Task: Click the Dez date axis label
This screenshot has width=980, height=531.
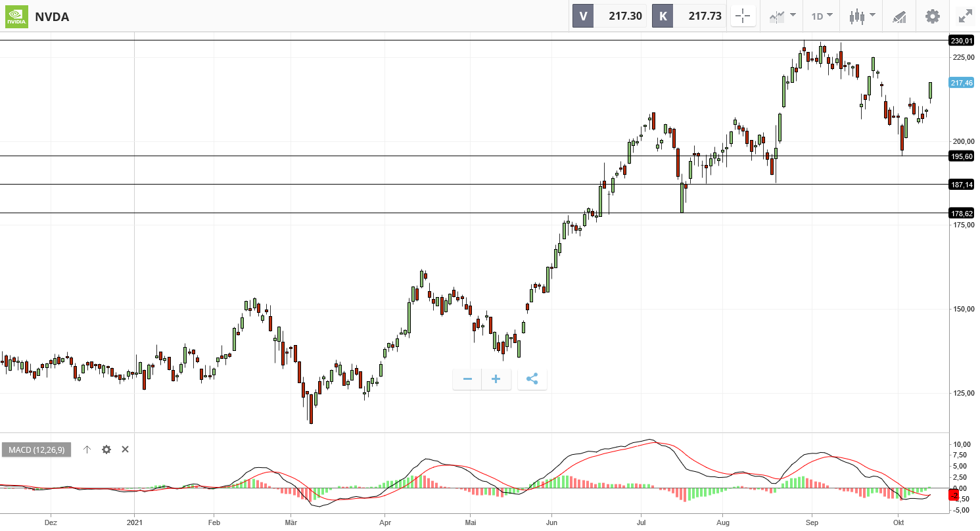Action: click(x=51, y=523)
